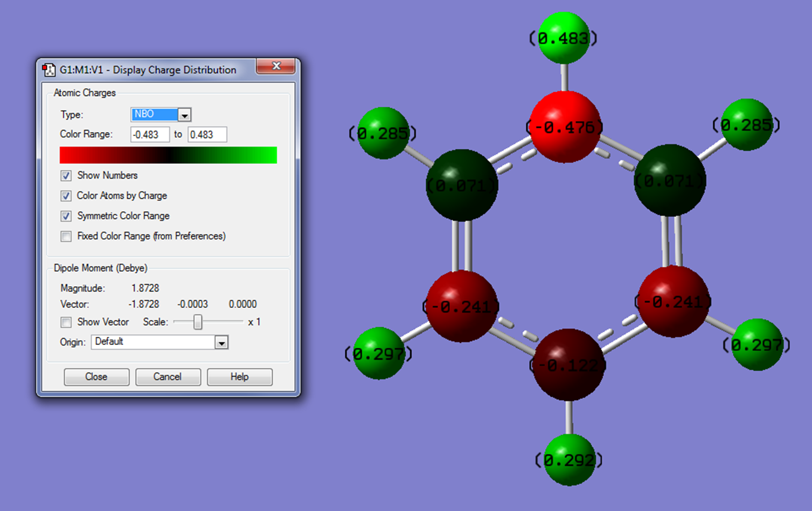
Task: Uncheck the Show Numbers checkbox
Action: [x=66, y=176]
